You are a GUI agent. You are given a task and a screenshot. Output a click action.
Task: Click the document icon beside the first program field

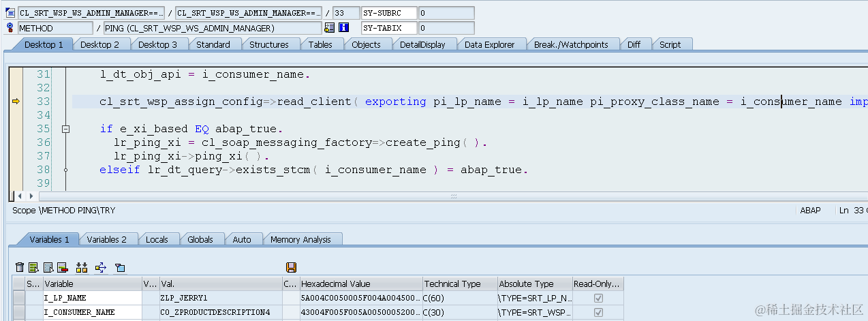(x=10, y=13)
